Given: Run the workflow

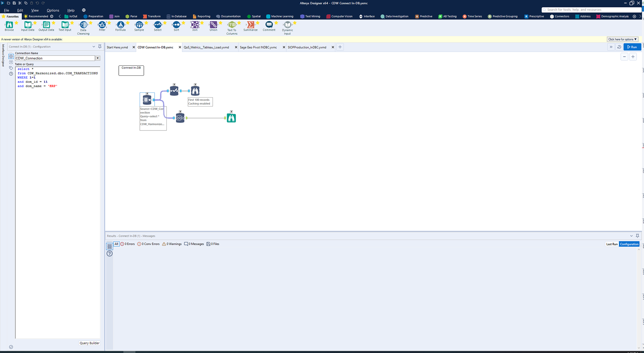Looking at the screenshot, I should [x=632, y=47].
